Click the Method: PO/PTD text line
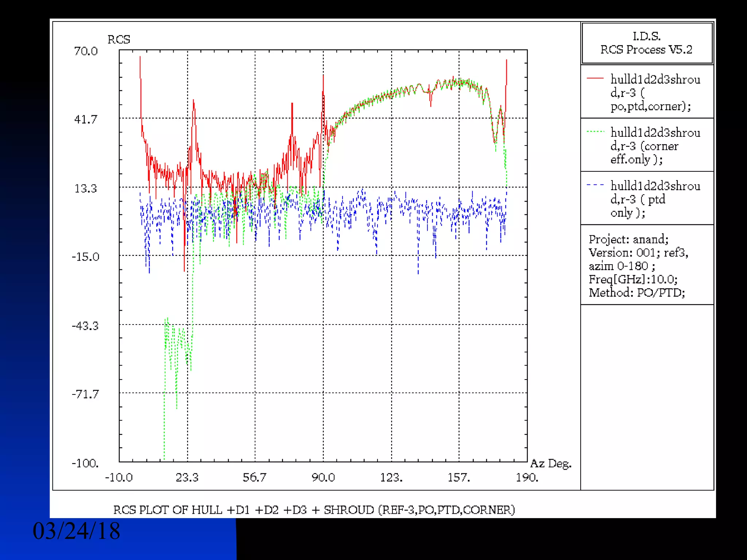This screenshot has width=747, height=560. [636, 293]
